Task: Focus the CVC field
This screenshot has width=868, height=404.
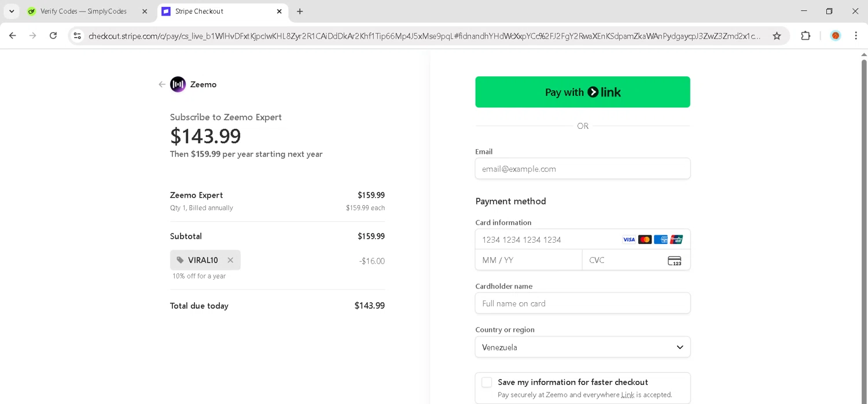Action: pos(636,260)
